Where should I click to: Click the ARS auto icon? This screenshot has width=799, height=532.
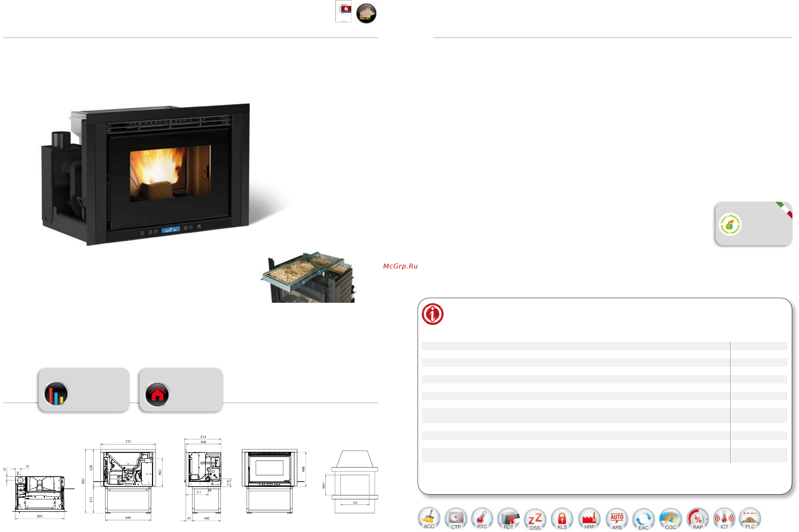point(617,518)
